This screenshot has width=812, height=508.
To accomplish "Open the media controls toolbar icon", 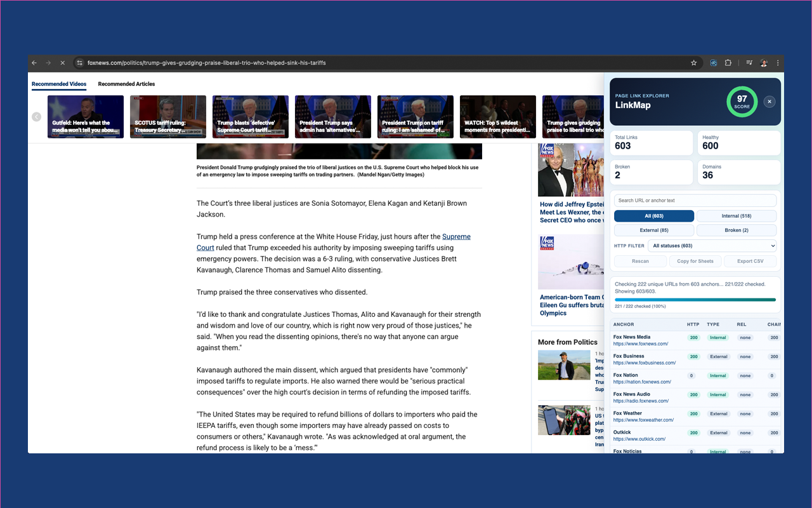I will click(749, 63).
